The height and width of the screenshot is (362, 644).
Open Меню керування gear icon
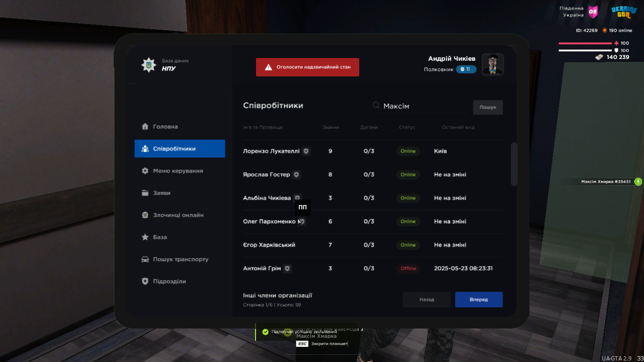click(x=145, y=171)
